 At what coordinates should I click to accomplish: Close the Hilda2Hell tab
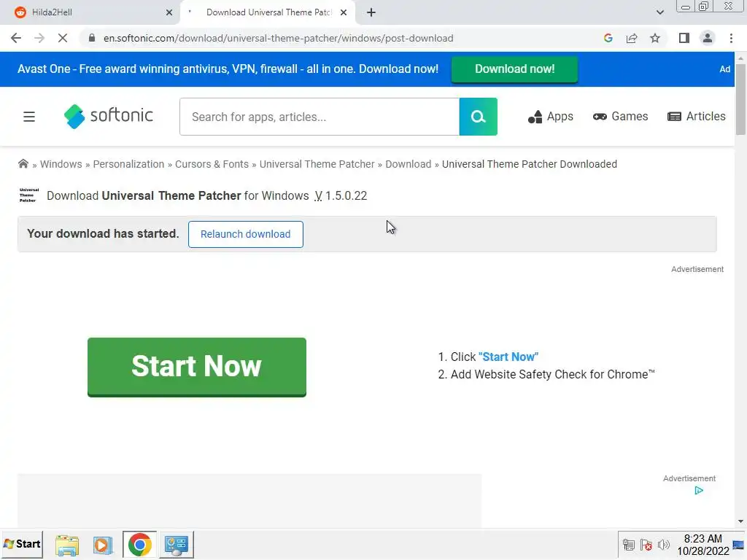point(169,12)
